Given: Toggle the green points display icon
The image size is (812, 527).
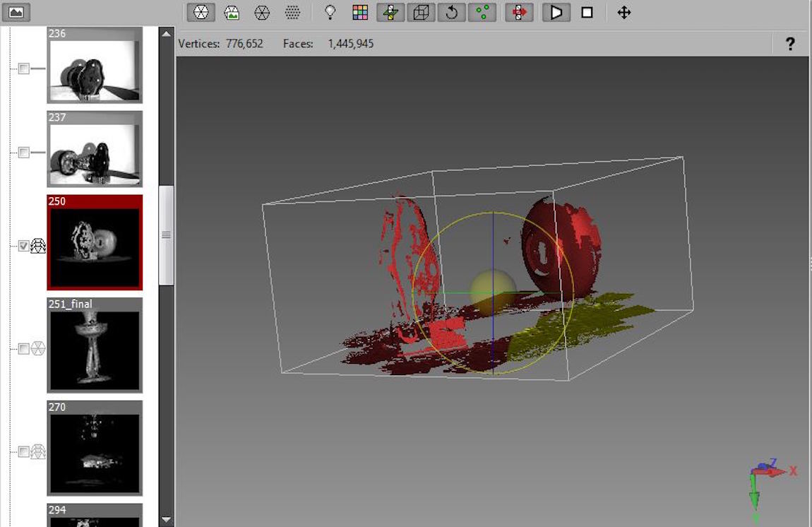Looking at the screenshot, I should pos(482,13).
